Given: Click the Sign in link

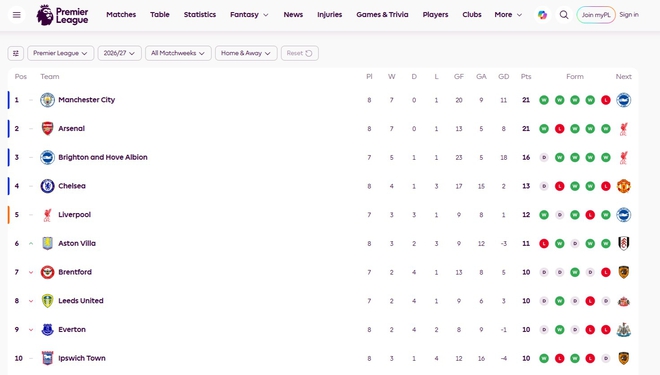Looking at the screenshot, I should click(x=629, y=15).
